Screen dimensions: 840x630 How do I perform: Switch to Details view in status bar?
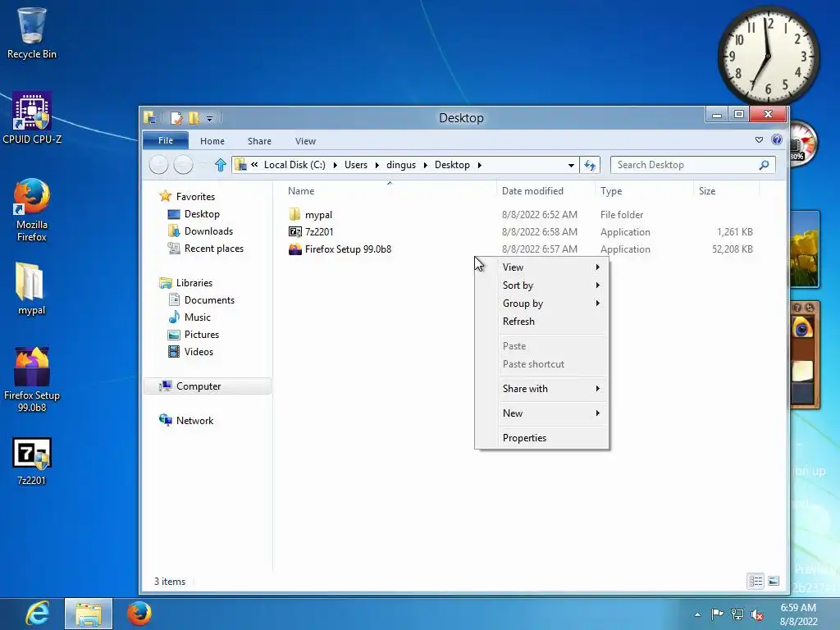(756, 581)
